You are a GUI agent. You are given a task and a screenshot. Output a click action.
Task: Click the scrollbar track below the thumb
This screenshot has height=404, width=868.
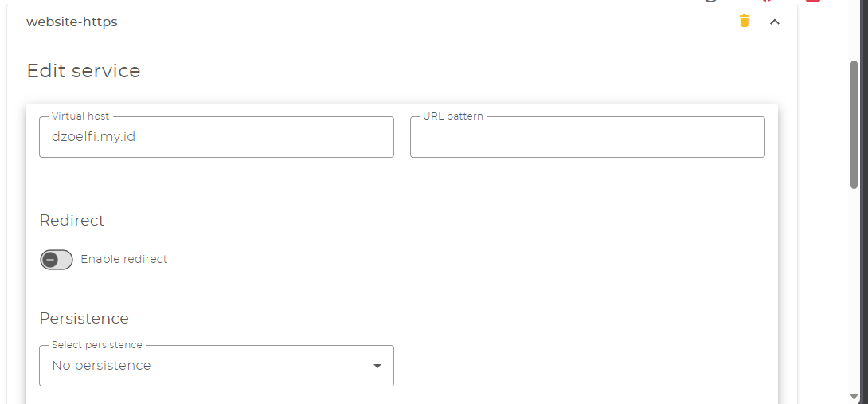[854, 295]
